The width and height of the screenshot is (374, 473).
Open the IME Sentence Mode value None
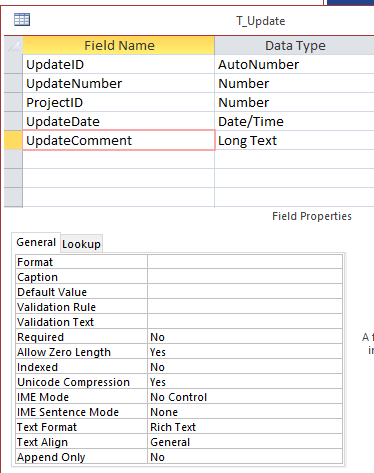coord(245,412)
